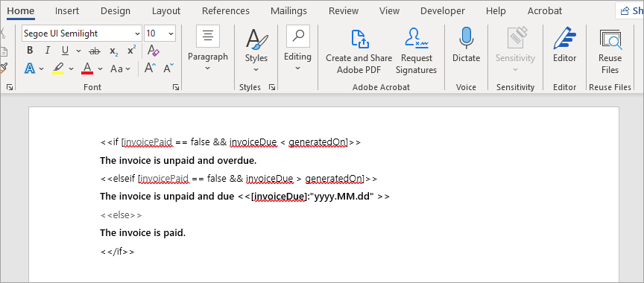
Task: Open the Text Effects dropdown arrow
Action: 42,69
